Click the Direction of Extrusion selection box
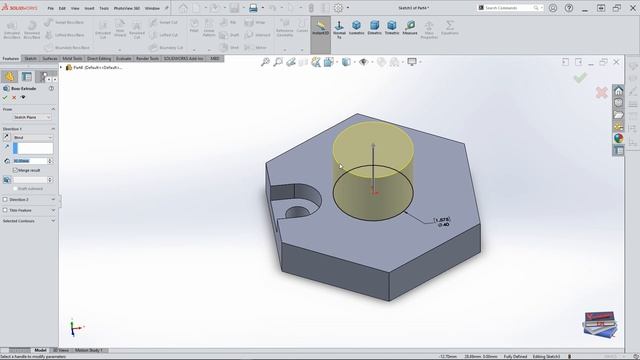The width and height of the screenshot is (640, 360). [33, 148]
